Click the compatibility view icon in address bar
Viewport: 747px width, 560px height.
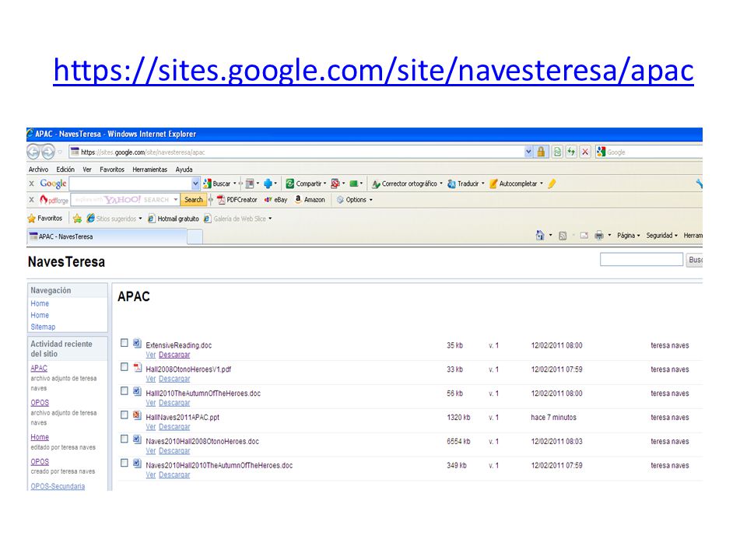click(x=557, y=152)
